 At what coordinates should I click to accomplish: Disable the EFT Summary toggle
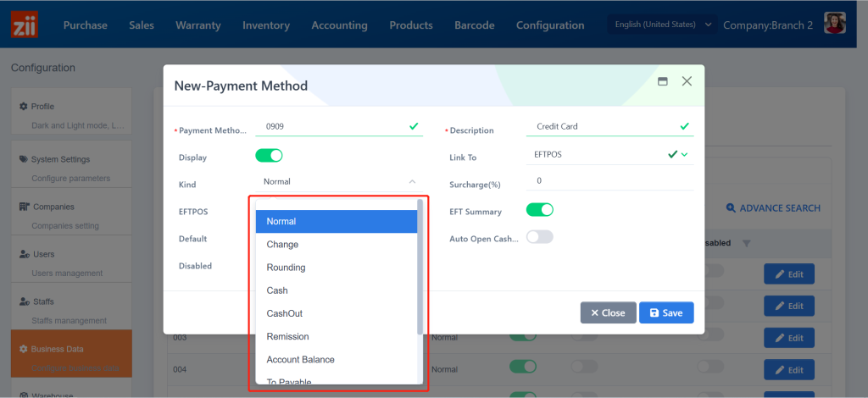pyautogui.click(x=540, y=210)
